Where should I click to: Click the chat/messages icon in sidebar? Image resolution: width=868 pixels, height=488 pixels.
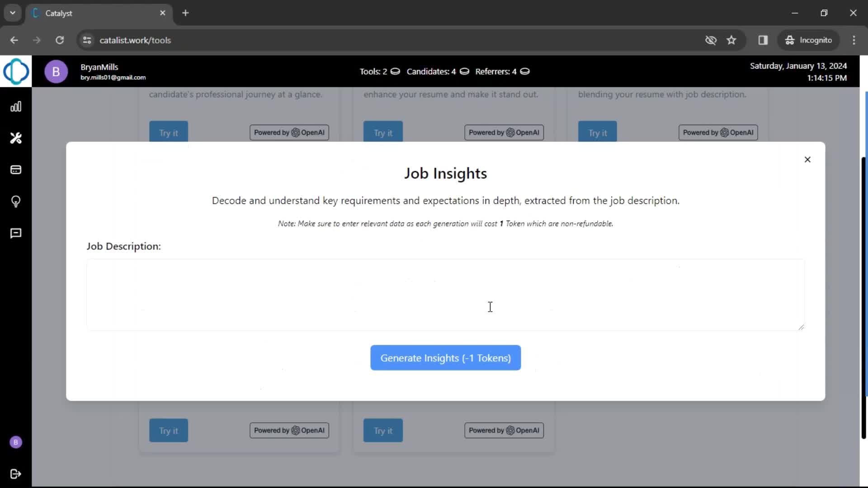tap(15, 233)
